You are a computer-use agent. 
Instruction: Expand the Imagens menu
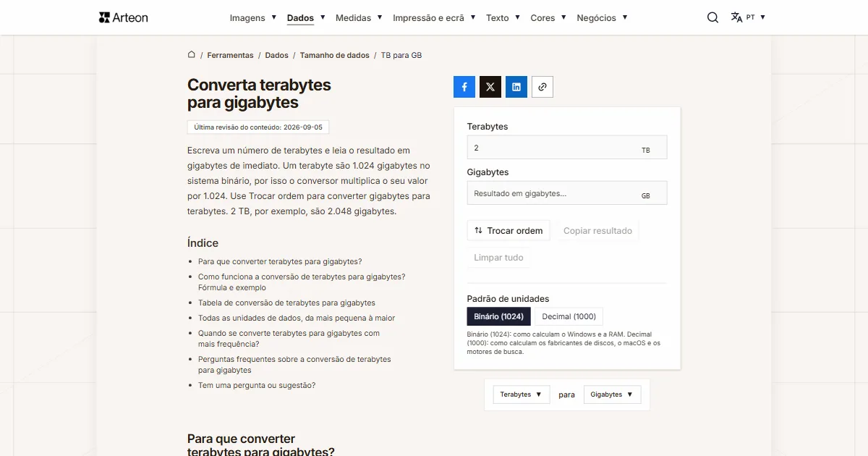[x=253, y=17]
